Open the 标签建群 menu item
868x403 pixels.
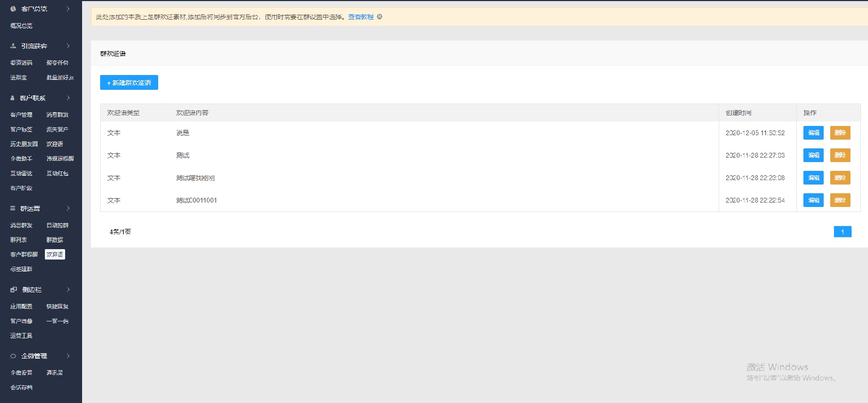pyautogui.click(x=21, y=269)
